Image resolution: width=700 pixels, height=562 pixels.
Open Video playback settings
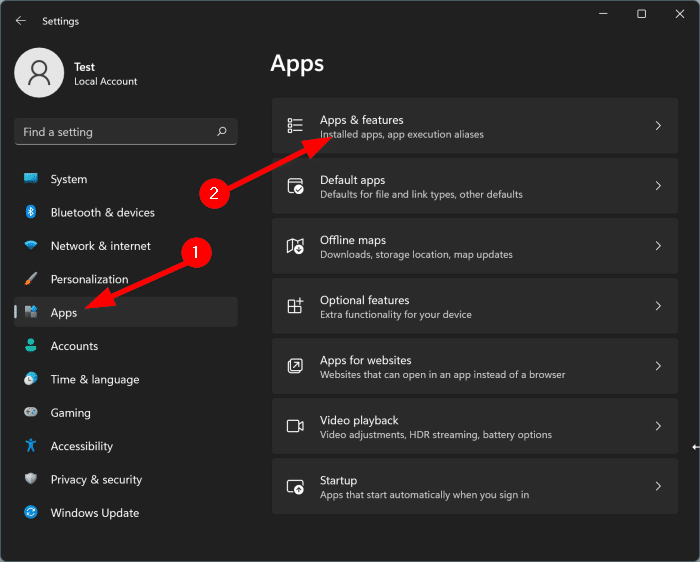tap(474, 426)
